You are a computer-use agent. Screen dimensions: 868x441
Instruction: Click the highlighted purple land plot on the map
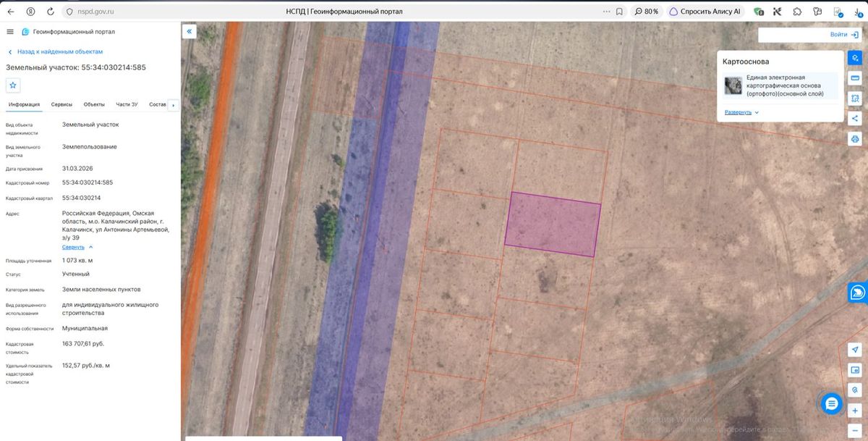tap(553, 224)
